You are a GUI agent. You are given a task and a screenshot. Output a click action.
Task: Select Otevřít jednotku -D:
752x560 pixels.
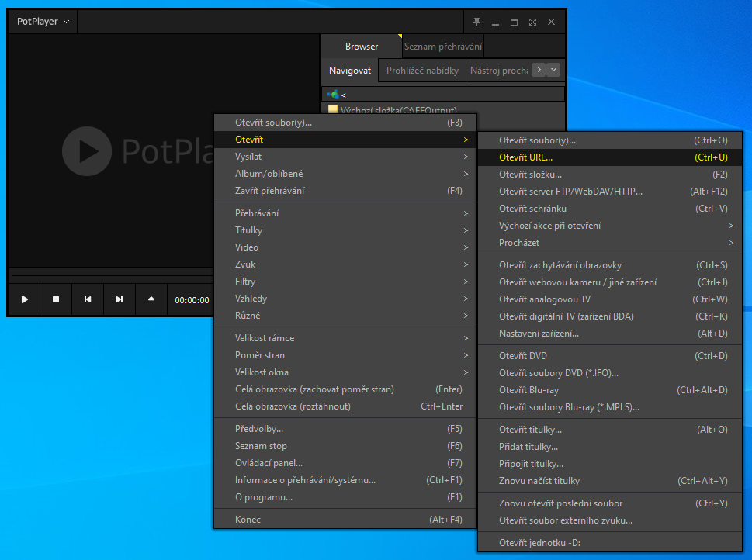click(610, 543)
